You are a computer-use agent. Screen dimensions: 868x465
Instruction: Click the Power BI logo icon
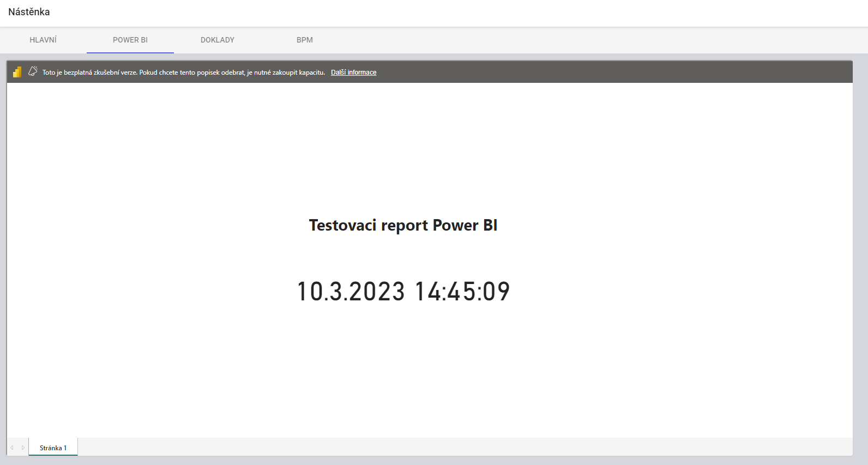click(x=17, y=72)
